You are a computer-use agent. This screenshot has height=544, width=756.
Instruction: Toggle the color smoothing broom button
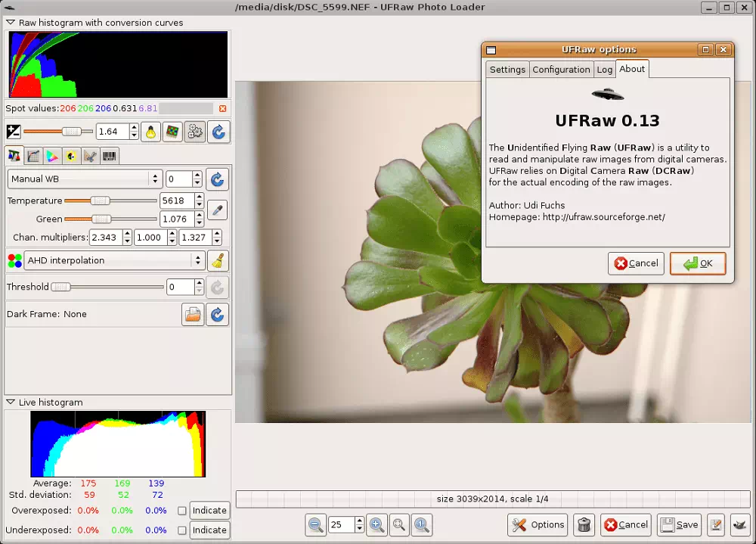[x=218, y=261]
